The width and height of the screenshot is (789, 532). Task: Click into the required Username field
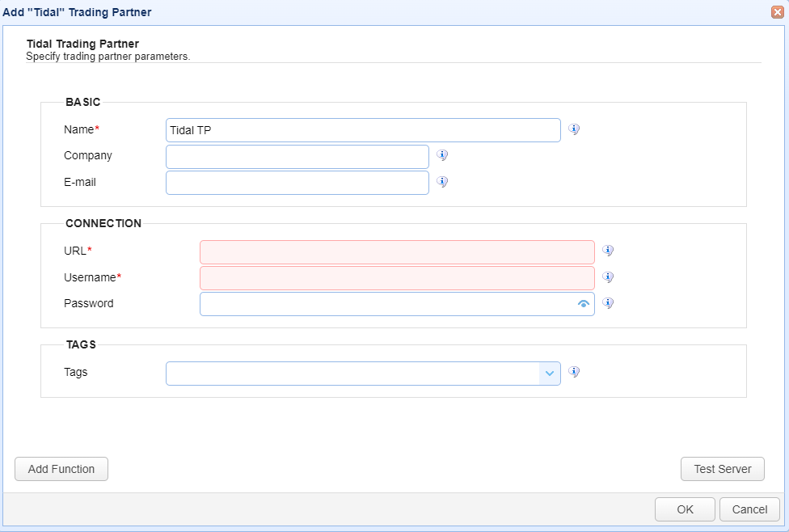pyautogui.click(x=397, y=278)
